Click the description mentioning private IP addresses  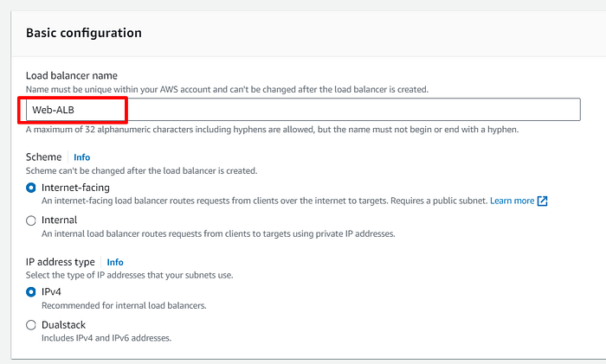pos(218,234)
